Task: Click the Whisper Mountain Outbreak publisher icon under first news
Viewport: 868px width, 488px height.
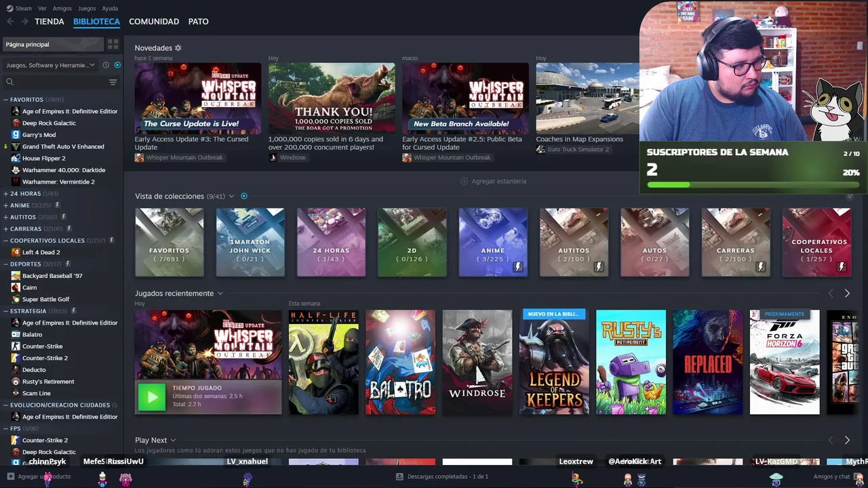Action: coord(139,157)
